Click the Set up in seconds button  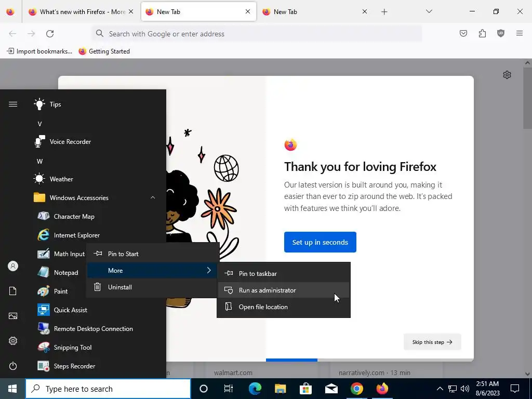click(320, 242)
